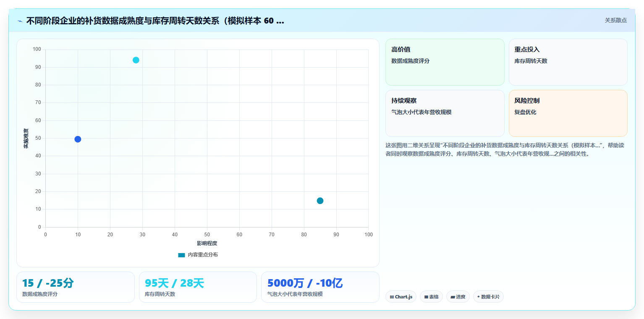Click the 数据成熟度评分 label under 15 / -25分
Viewport: 644px width, 319px height.
pos(40,294)
